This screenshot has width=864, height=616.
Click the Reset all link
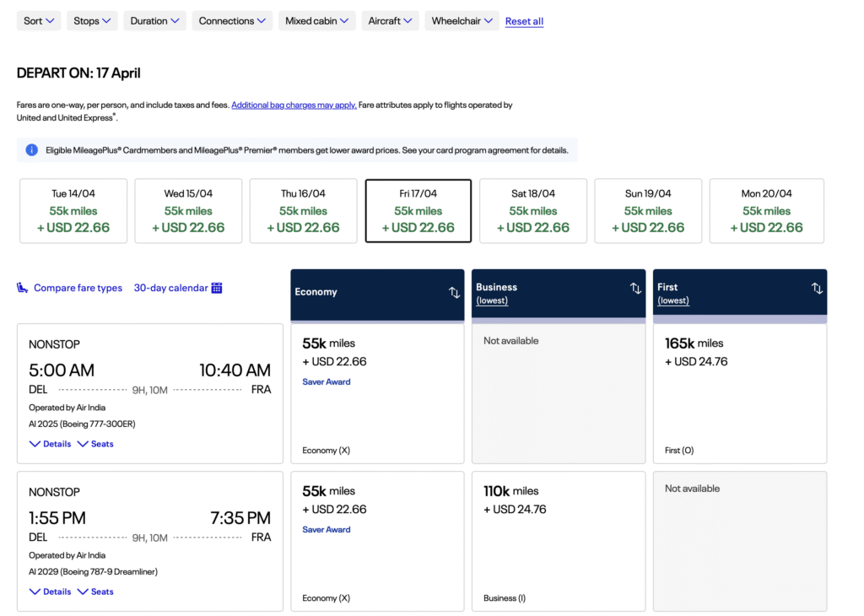point(524,21)
